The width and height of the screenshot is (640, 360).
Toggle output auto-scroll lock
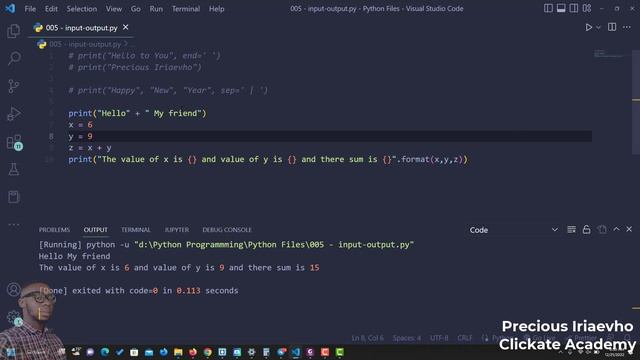pos(587,230)
